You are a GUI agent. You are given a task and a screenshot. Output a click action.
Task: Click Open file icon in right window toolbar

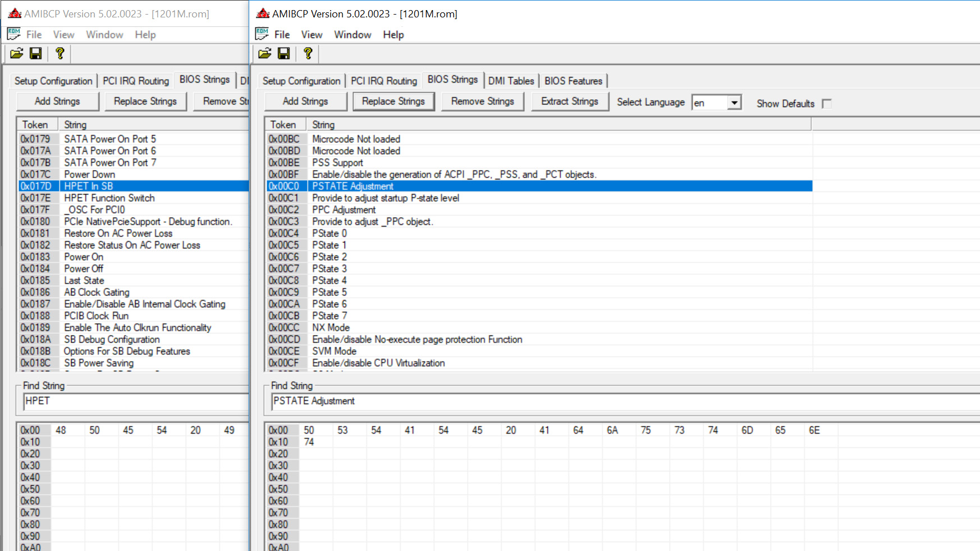coord(265,53)
